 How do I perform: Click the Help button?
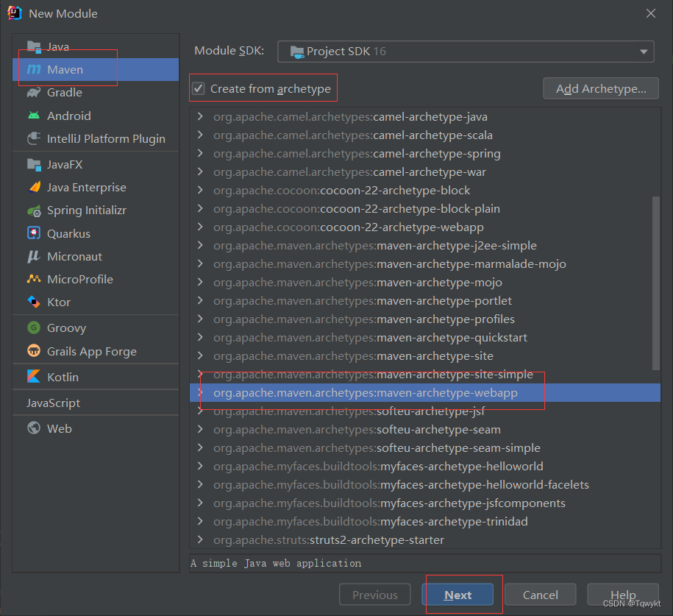(x=623, y=595)
